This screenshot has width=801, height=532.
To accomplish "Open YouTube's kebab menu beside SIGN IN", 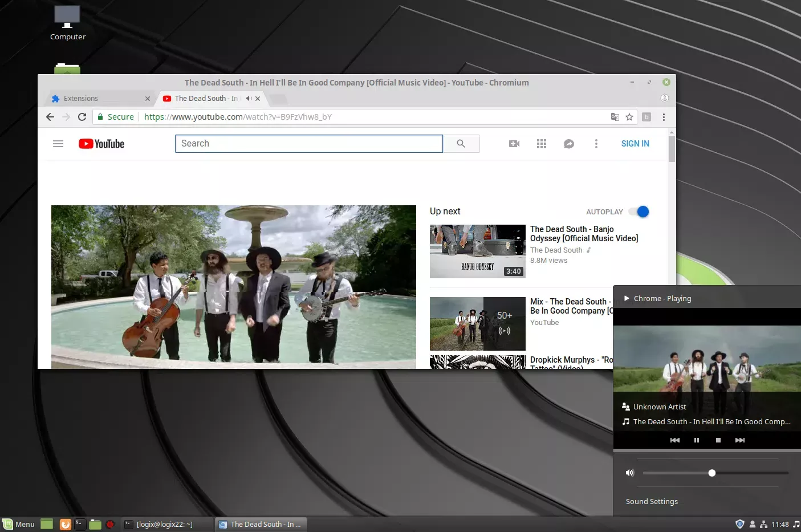I will 596,143.
